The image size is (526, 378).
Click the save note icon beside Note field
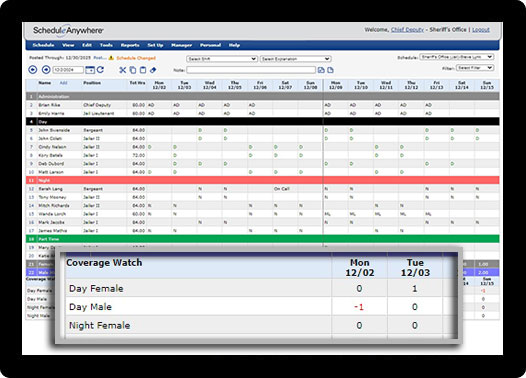click(x=321, y=70)
